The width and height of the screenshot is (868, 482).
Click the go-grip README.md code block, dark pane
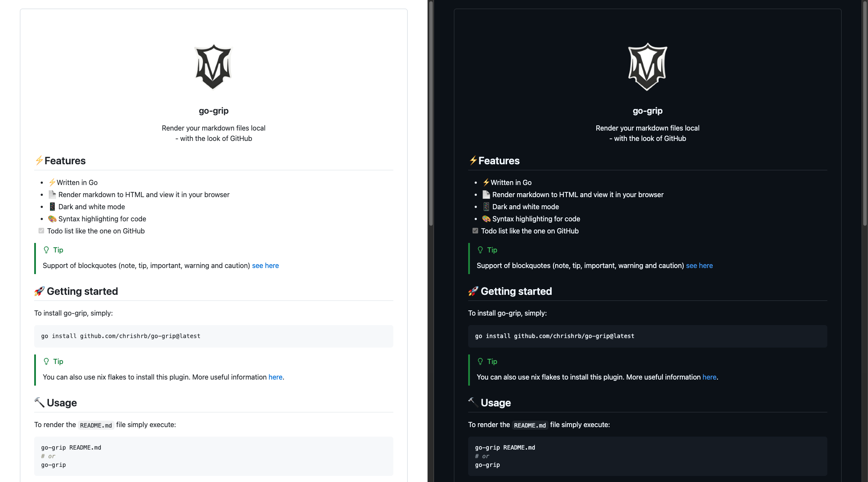pyautogui.click(x=647, y=456)
